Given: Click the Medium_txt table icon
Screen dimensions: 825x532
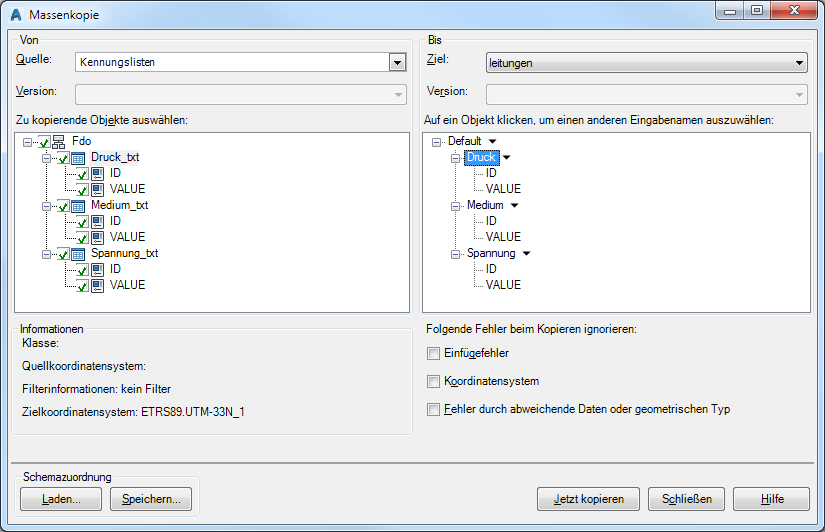Looking at the screenshot, I should pyautogui.click(x=78, y=206).
